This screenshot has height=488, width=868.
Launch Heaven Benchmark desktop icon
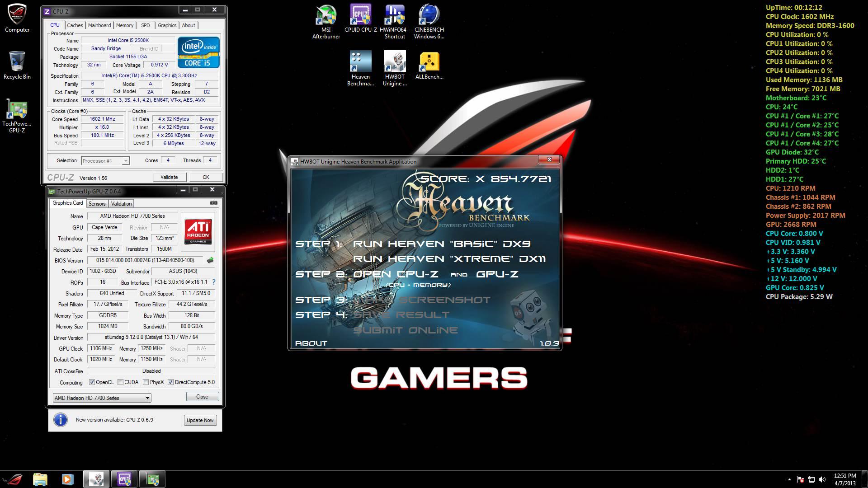(360, 68)
